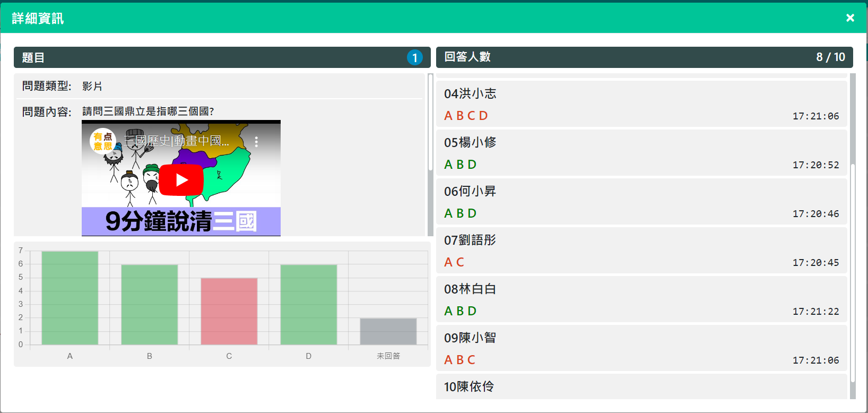Select the 05楊小修 response row
Screen dimensions: 868x413
641,152
